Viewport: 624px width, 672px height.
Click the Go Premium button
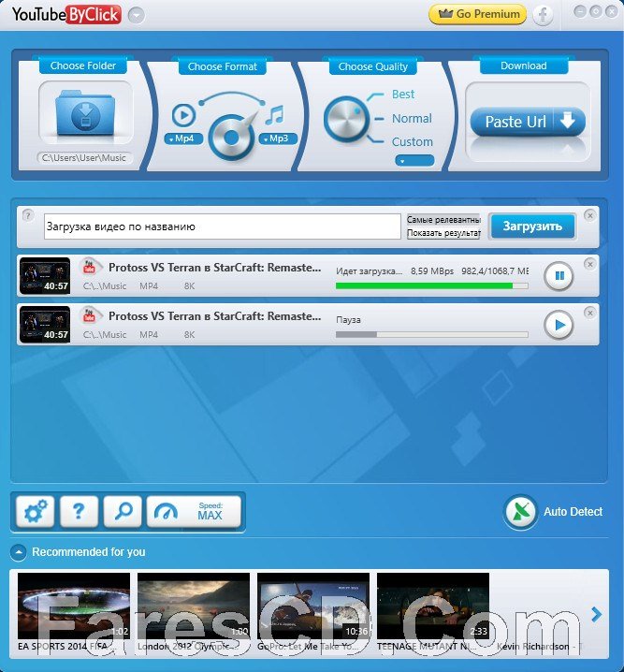[477, 14]
